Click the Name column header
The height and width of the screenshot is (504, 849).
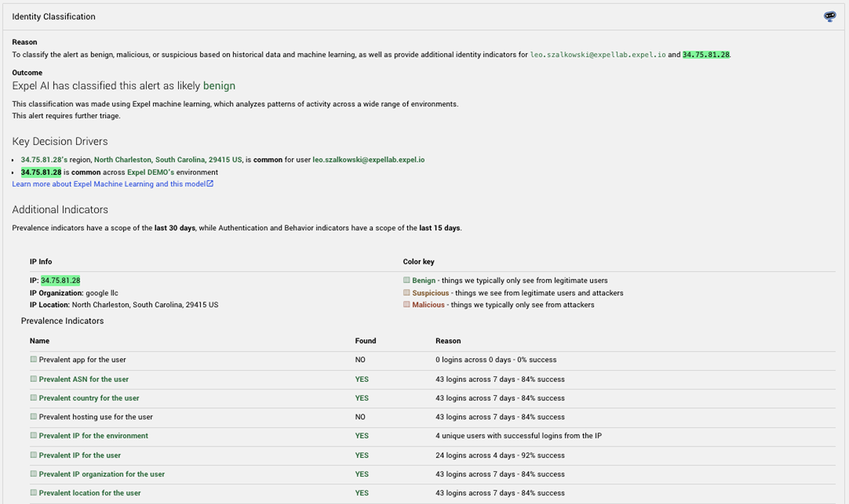[39, 341]
